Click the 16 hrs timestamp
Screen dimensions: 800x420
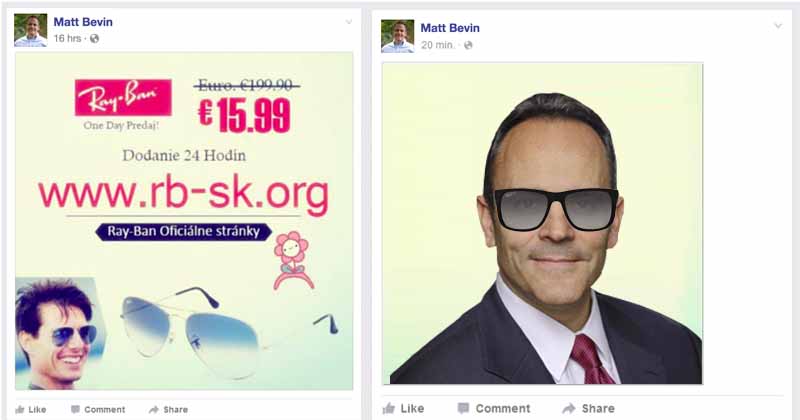[67, 38]
